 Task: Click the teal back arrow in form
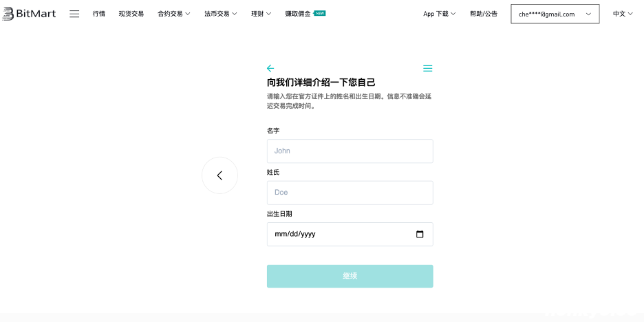click(270, 68)
